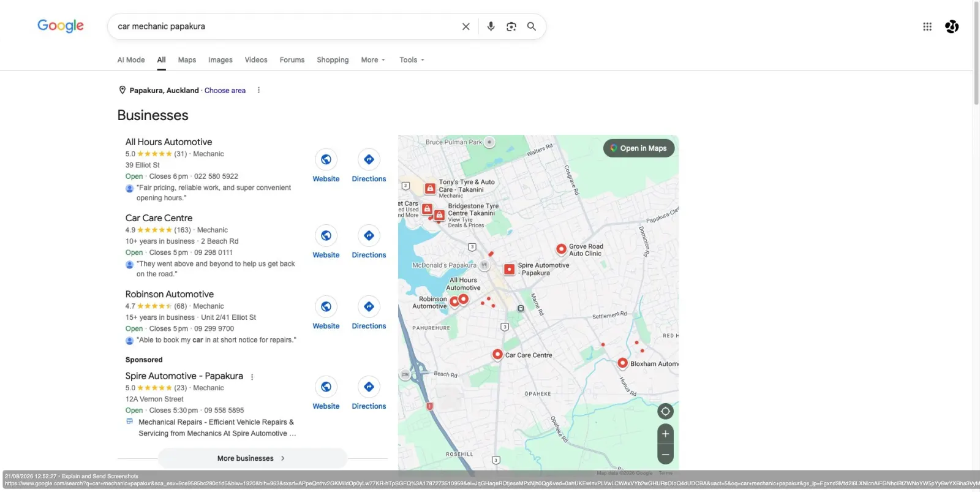Open Spire Automotive - Papakura listing title
Viewport: 980px width, 492px height.
[184, 376]
